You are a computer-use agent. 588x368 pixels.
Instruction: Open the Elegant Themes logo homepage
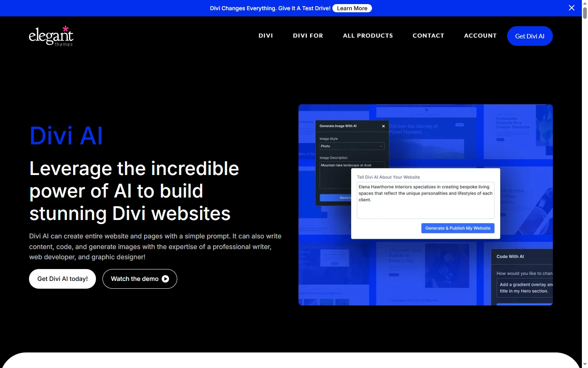coord(51,36)
